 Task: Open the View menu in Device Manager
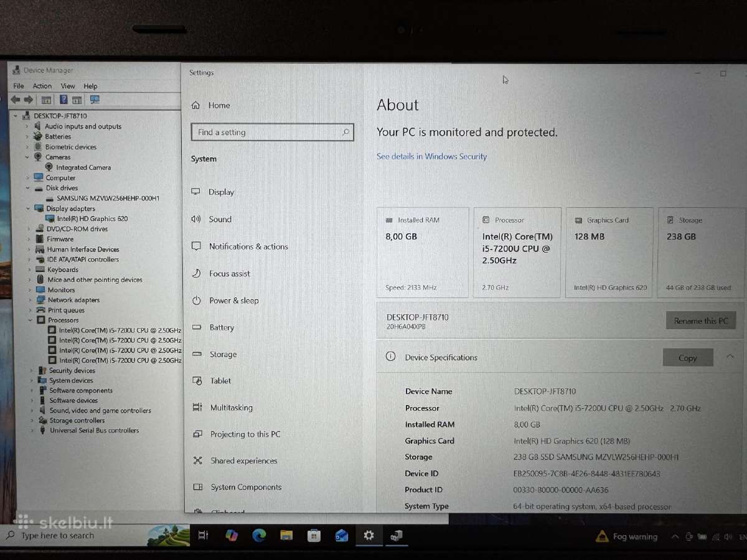click(68, 86)
